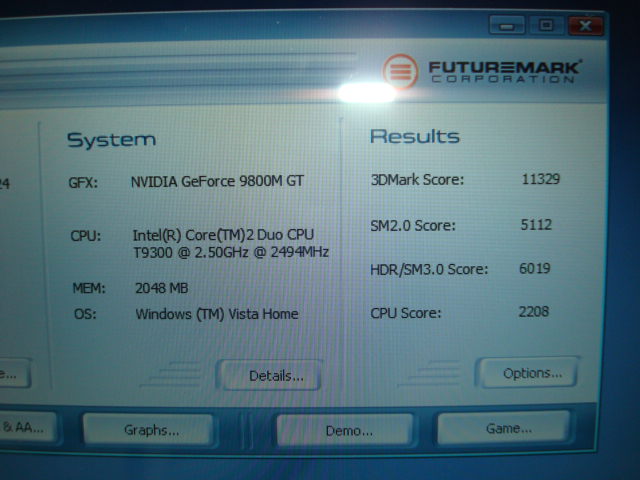Close the 3DMark window
Viewport: 640px width, 480px height.
[585, 26]
